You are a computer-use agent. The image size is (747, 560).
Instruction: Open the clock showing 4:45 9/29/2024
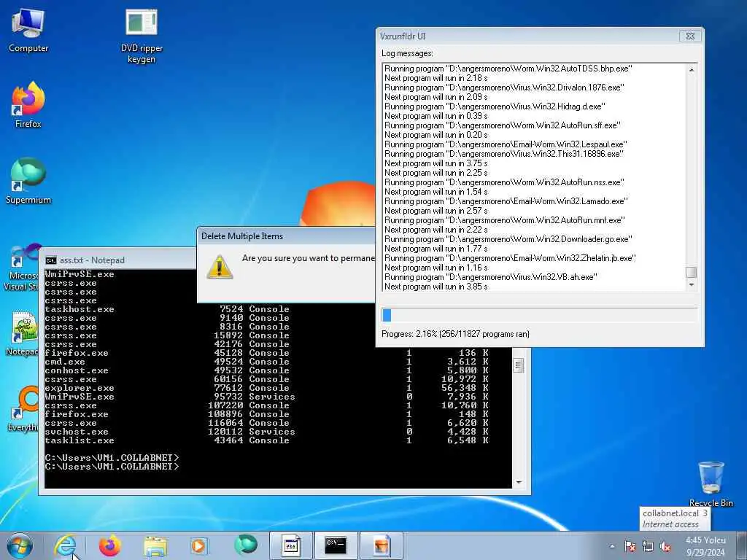pos(705,547)
